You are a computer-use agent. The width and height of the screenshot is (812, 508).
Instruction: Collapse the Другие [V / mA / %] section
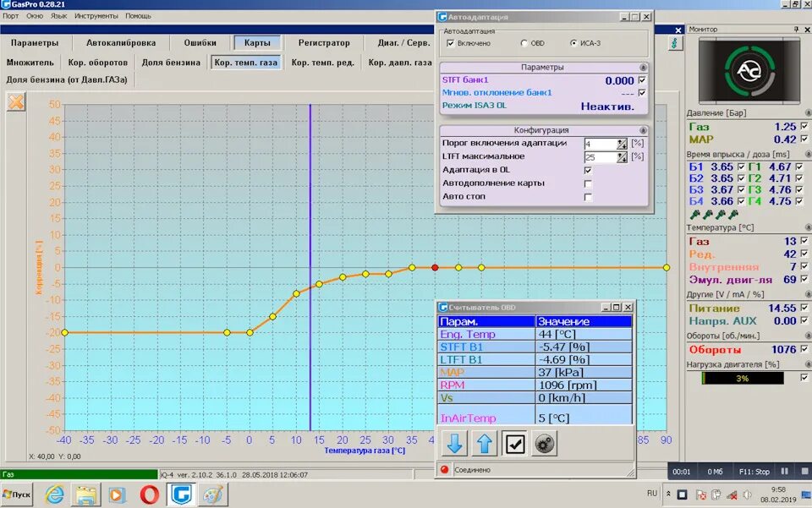(808, 294)
